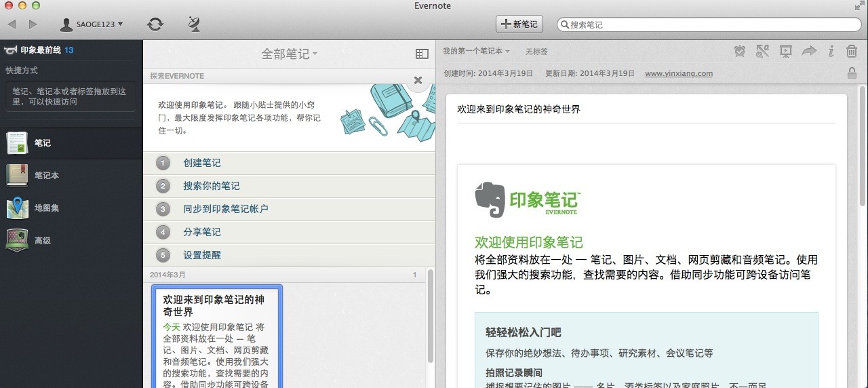Click the 快捷方式 shortcuts label
This screenshot has height=388, width=868.
pyautogui.click(x=22, y=71)
